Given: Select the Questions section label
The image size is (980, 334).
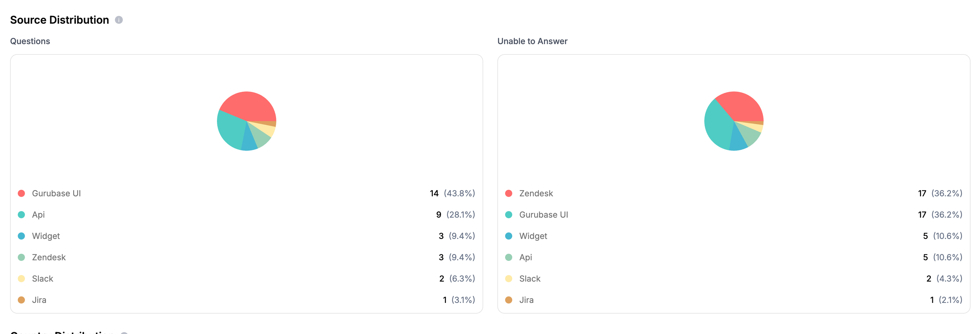Looking at the screenshot, I should pos(30,41).
